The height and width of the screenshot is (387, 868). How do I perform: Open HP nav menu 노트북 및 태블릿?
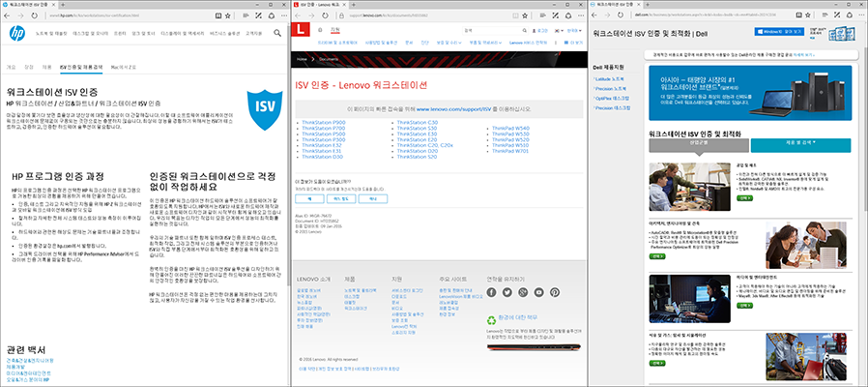point(51,33)
